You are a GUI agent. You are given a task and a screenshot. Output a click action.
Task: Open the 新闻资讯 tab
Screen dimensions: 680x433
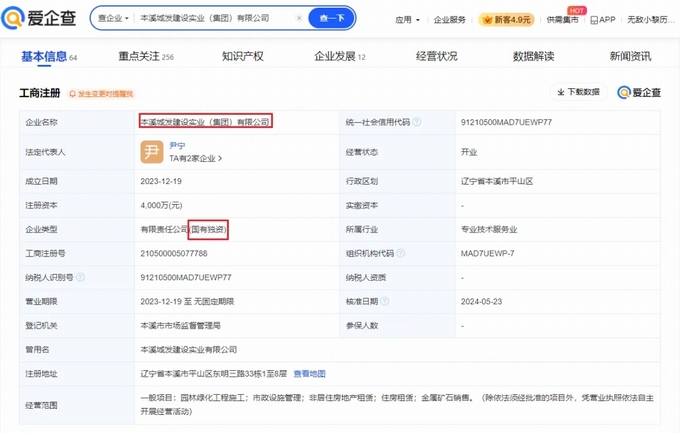630,56
